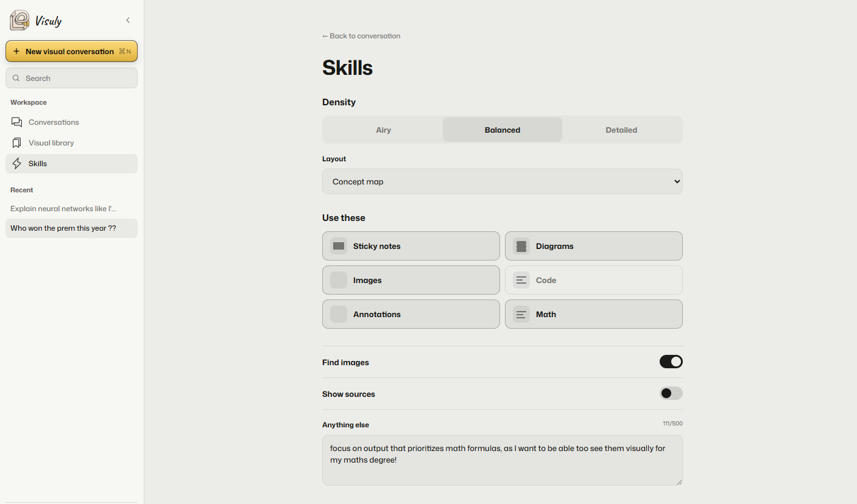The height and width of the screenshot is (504, 857).
Task: Open 'Explain neural networks' recent conversation
Action: pyautogui.click(x=71, y=209)
